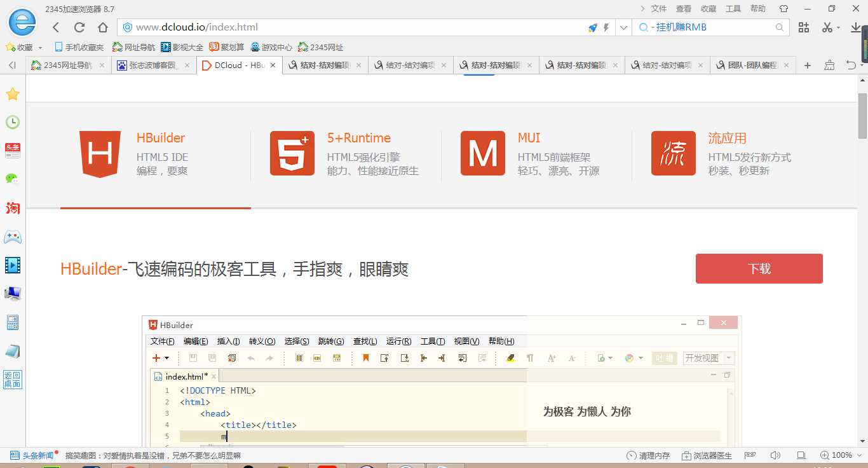Click 返回桌面 return to desktop icon
This screenshot has width=868, height=468.
click(x=13, y=380)
